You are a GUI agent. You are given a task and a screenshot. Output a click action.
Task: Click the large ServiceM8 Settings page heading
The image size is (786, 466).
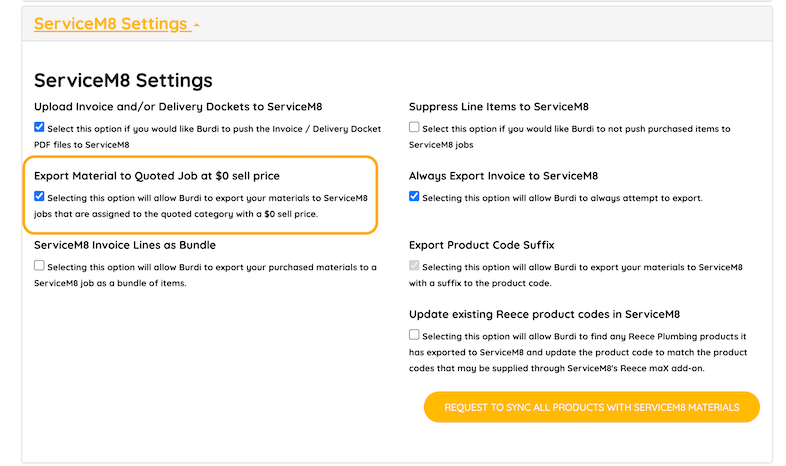(x=123, y=80)
